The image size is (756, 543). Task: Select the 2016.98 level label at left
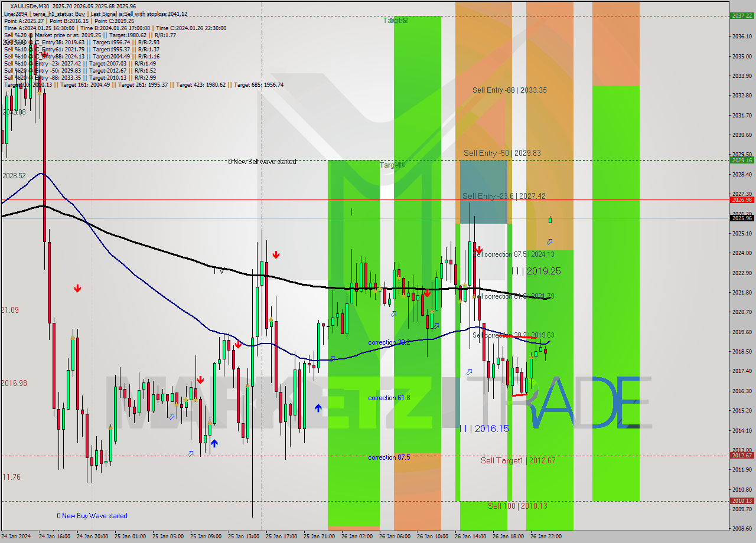14,384
